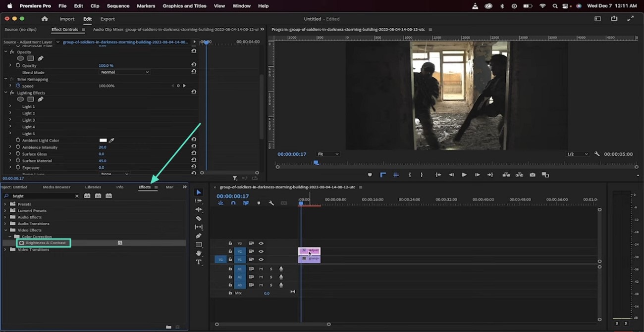Select the Pen tool in toolbar
This screenshot has height=332, width=644.
pos(199,236)
